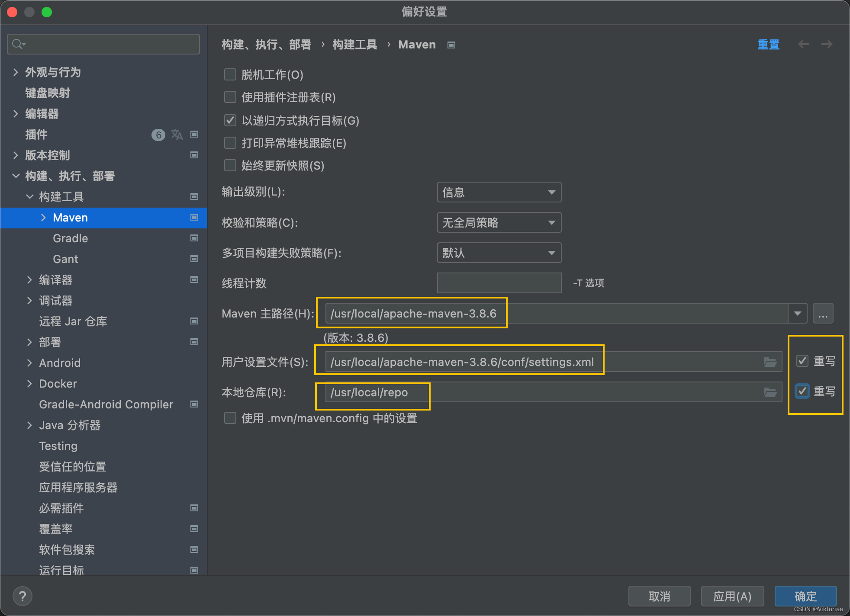The image size is (850, 616).
Task: Open help with the question mark icon
Action: point(23,596)
